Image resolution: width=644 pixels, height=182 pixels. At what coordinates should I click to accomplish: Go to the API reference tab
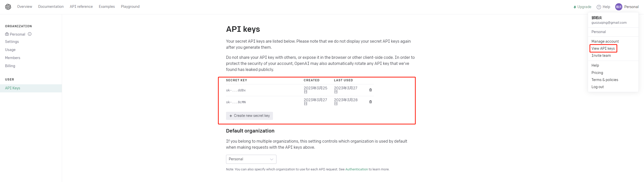81,7
